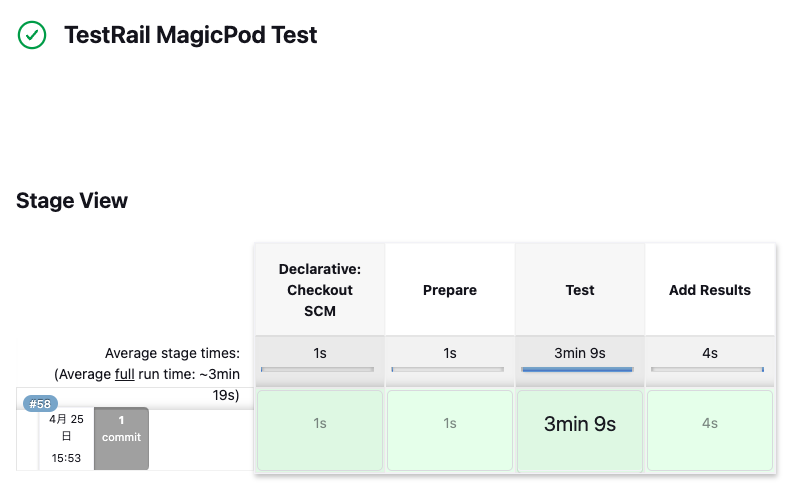Click the Prepare average time bar
The height and width of the screenshot is (485, 793).
[x=447, y=370]
